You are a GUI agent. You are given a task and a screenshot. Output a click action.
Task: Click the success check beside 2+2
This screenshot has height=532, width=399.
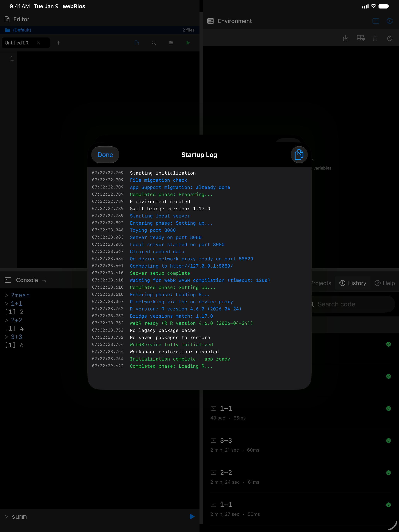388,473
